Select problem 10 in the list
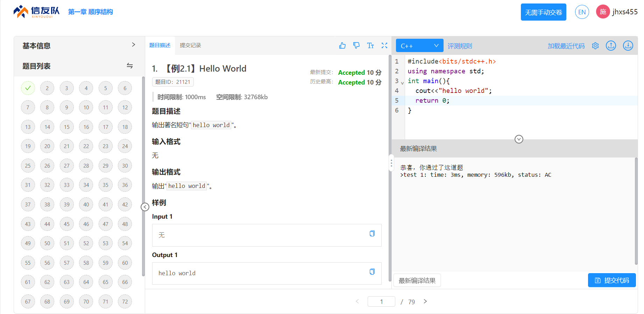This screenshot has height=314, width=644. (86, 107)
